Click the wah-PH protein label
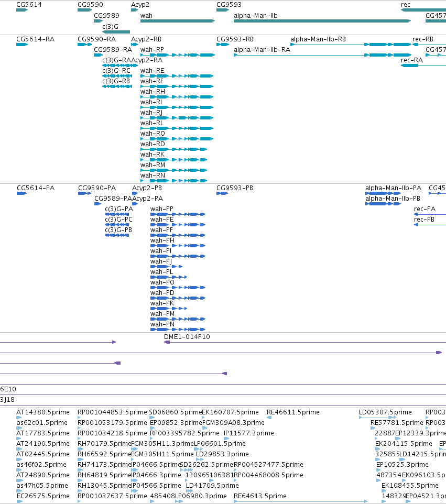This screenshot has width=446, height=504. pyautogui.click(x=162, y=240)
